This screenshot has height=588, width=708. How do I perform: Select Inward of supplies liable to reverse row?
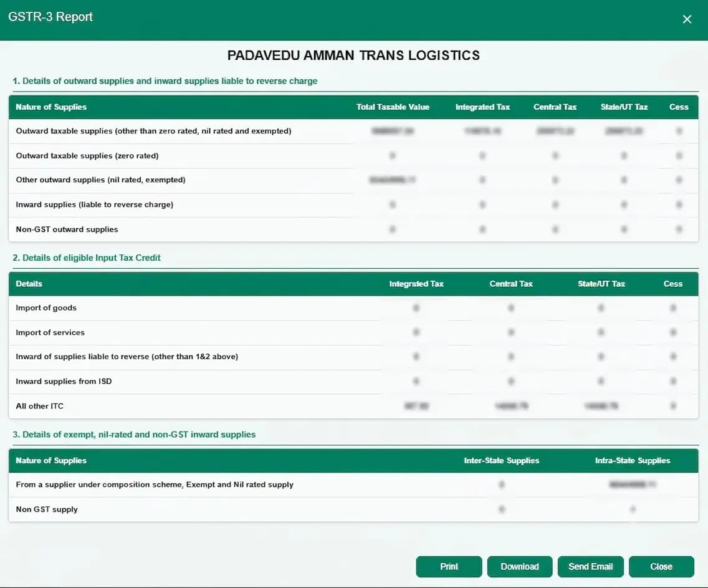pyautogui.click(x=353, y=357)
